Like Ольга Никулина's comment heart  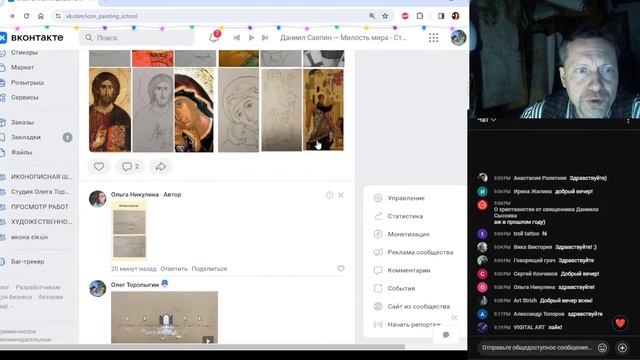(341, 269)
